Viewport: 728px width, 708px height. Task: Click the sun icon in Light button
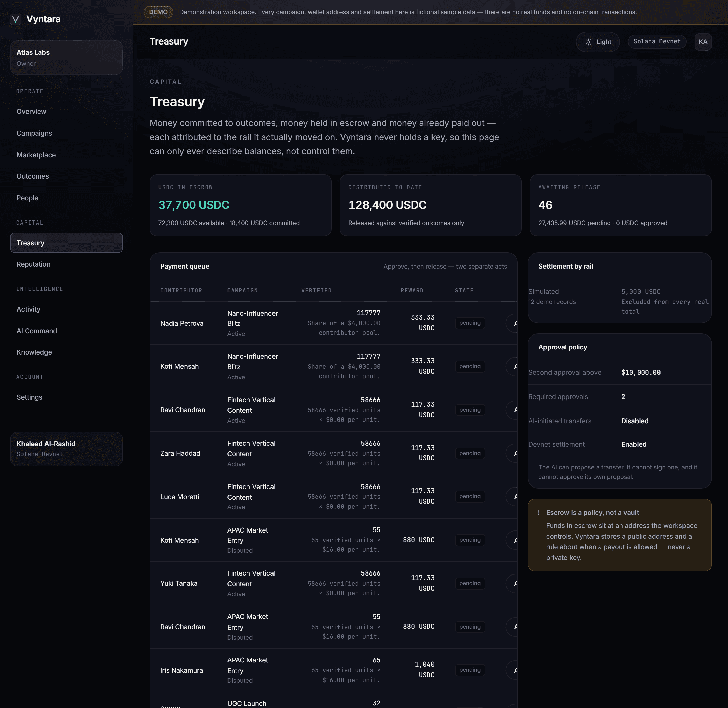588,42
